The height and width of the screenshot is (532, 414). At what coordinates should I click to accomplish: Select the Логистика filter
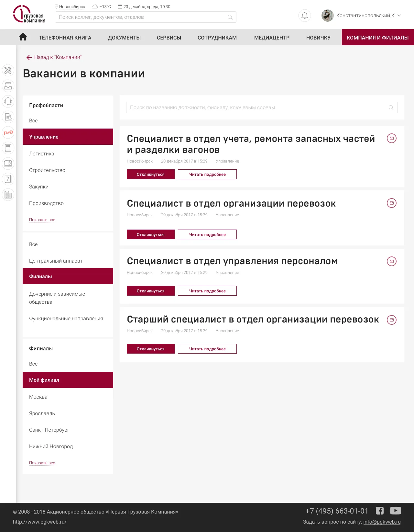(42, 153)
